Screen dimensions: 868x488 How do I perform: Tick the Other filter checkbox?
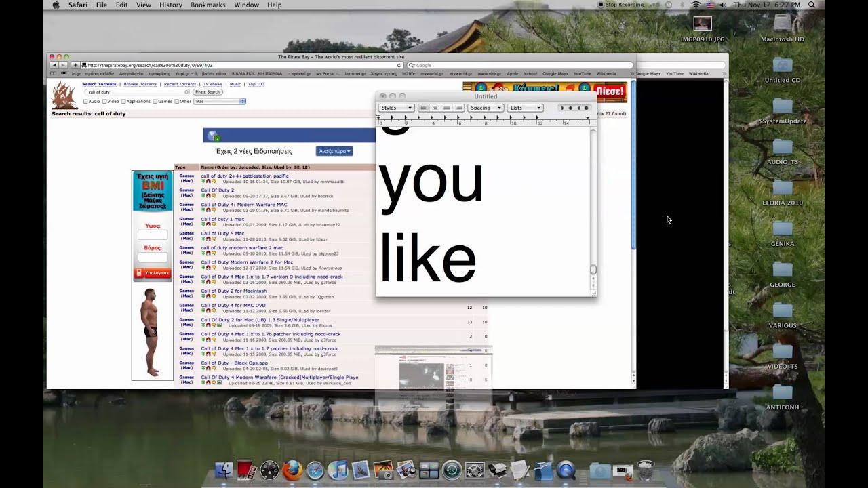[x=177, y=102]
